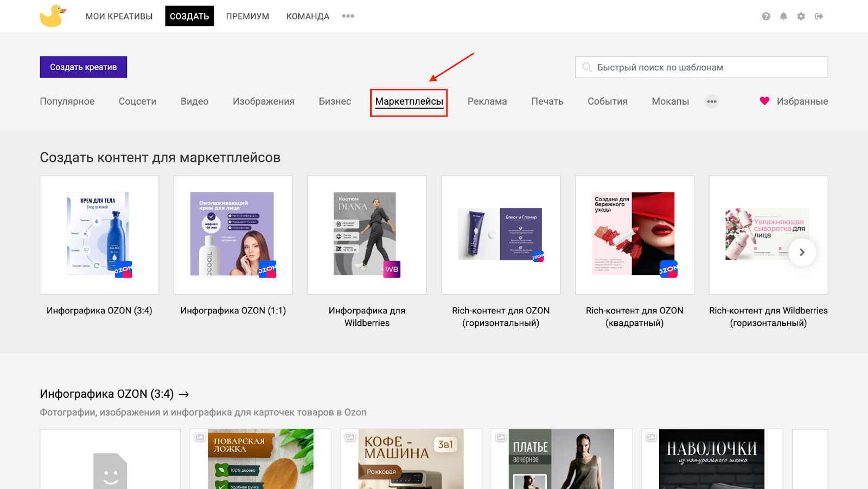868x489 pixels.
Task: Switch to the Изображения tab
Action: (264, 101)
